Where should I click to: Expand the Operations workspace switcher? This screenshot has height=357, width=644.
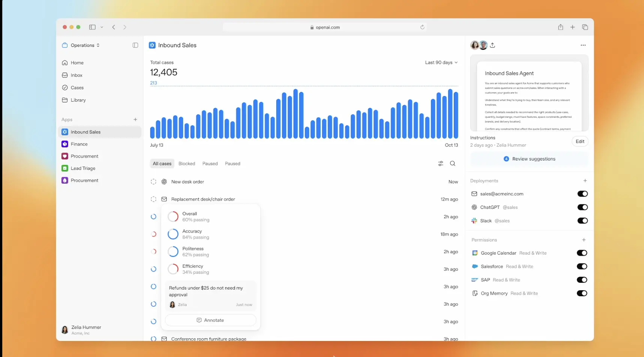(x=81, y=45)
